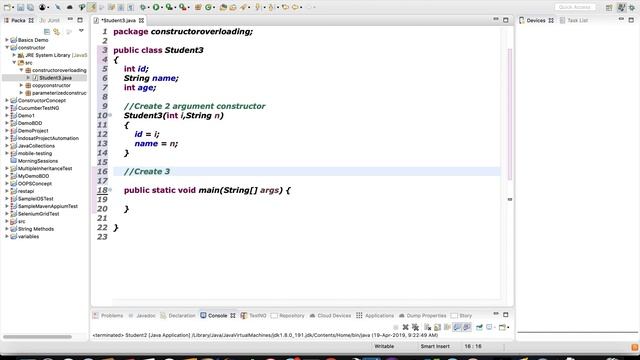Image resolution: width=640 pixels, height=360 pixels.
Task: Collapse the constructor at line 10
Action: 110,115
